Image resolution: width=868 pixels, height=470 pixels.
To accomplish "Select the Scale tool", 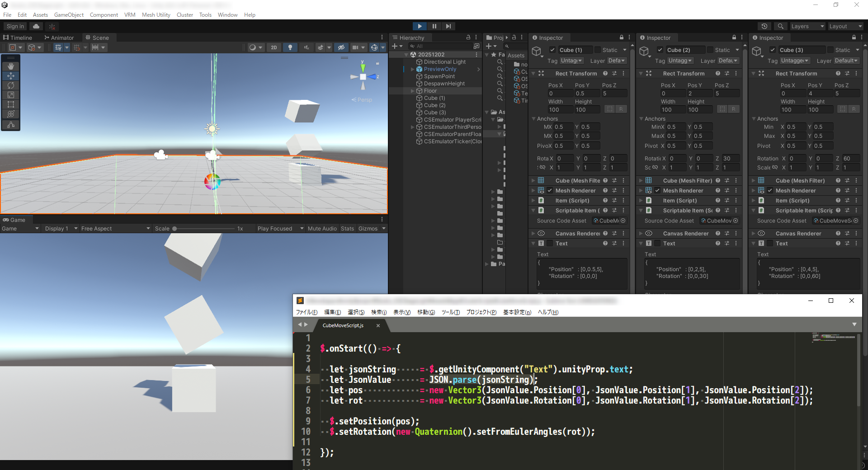I will pyautogui.click(x=11, y=95).
